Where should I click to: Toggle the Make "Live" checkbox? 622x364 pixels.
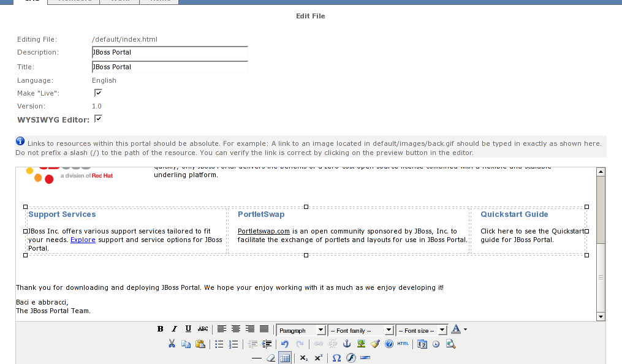(x=98, y=93)
